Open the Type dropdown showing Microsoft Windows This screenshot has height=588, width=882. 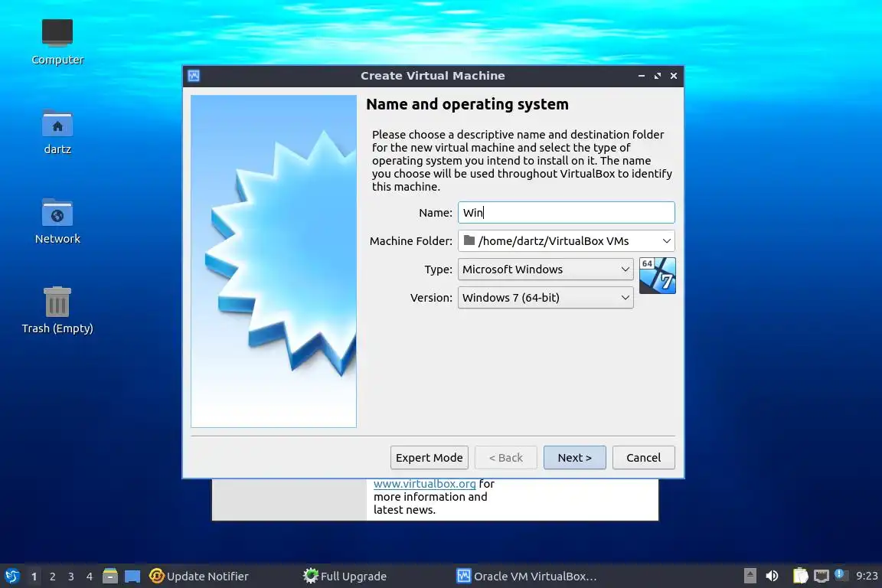point(545,269)
